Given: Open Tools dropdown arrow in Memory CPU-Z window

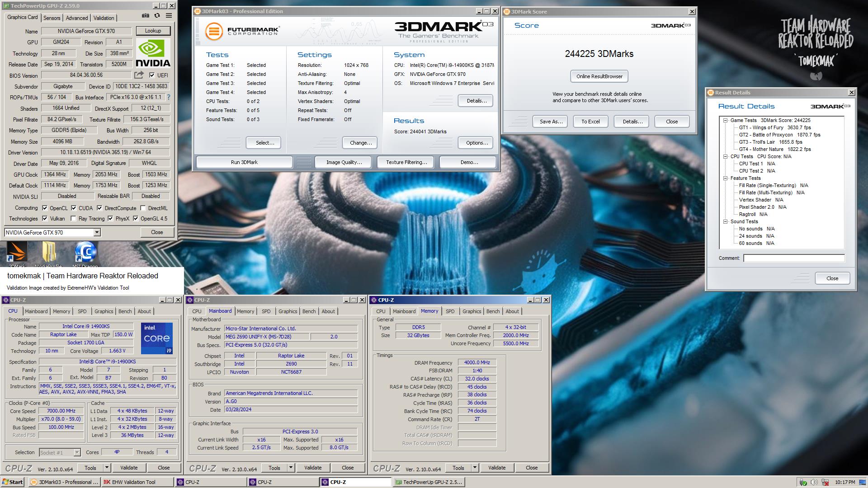Looking at the screenshot, I should tap(475, 468).
